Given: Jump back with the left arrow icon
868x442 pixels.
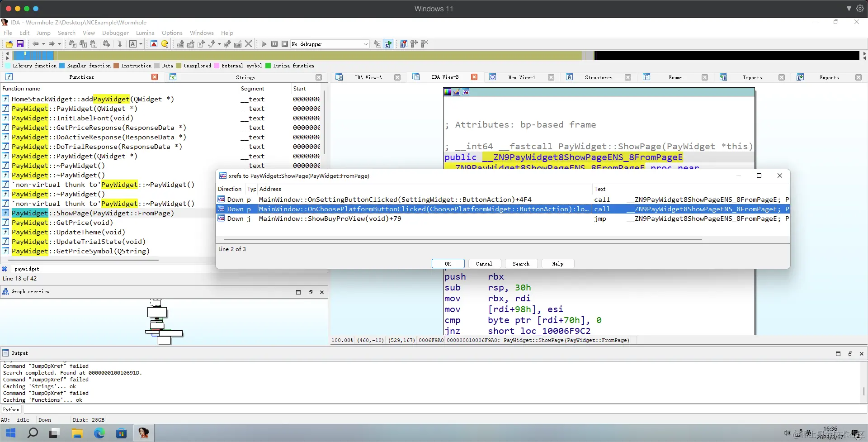Looking at the screenshot, I should [35, 44].
